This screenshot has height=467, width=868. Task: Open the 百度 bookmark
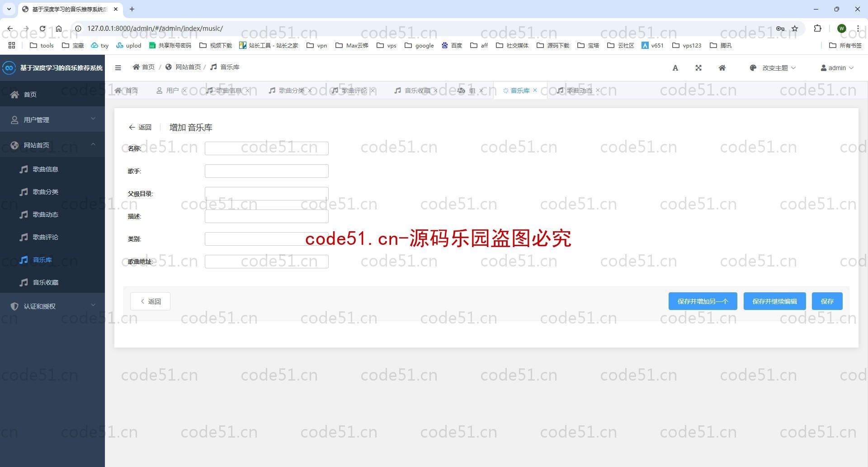(x=452, y=45)
